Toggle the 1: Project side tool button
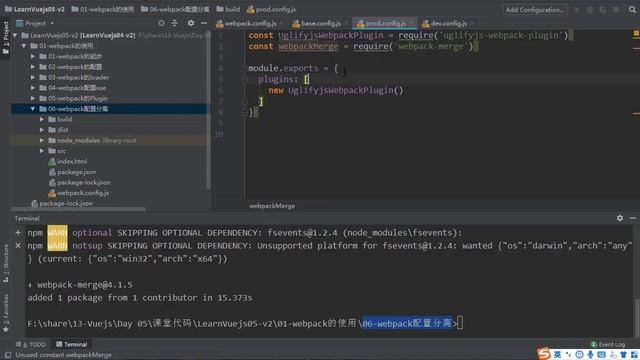The image size is (640, 360). pos(5,38)
